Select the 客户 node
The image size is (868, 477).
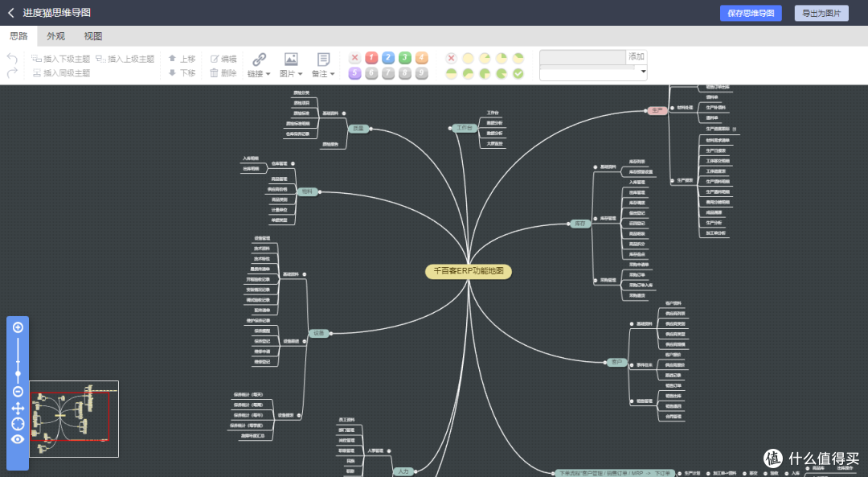[616, 362]
